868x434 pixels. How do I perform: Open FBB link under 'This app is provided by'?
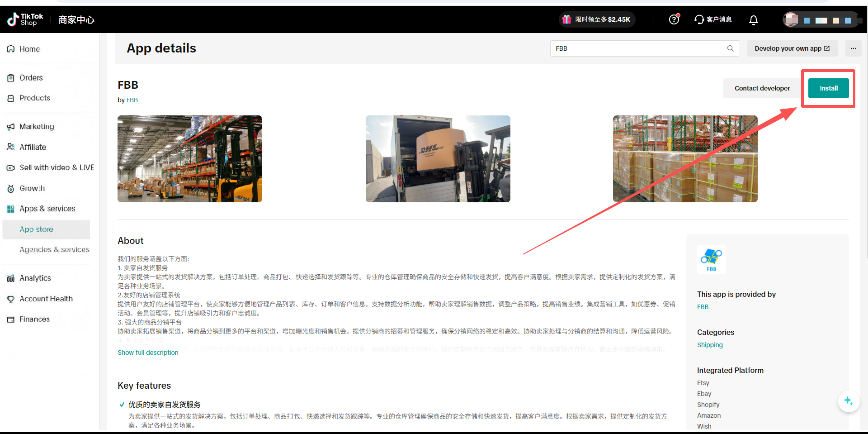pyautogui.click(x=703, y=307)
